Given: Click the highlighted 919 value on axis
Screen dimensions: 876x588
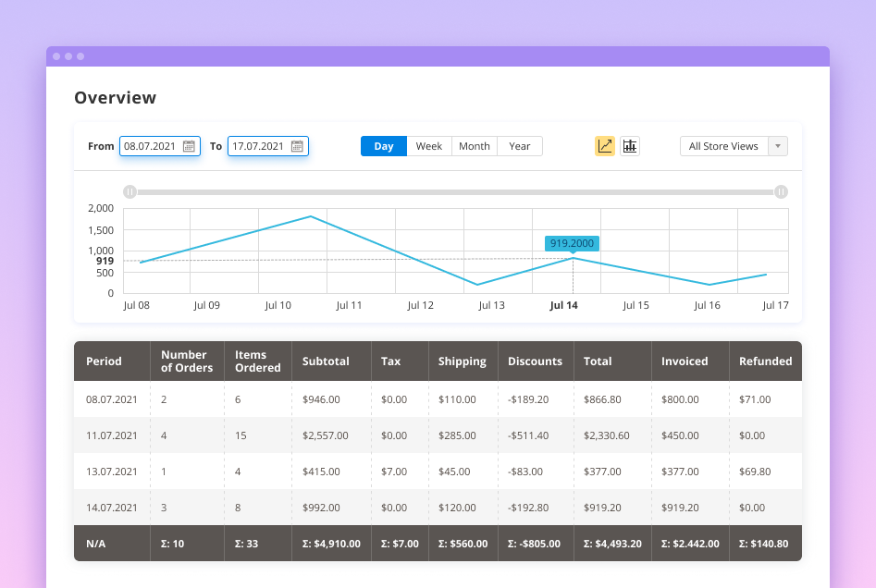Looking at the screenshot, I should 105,261.
